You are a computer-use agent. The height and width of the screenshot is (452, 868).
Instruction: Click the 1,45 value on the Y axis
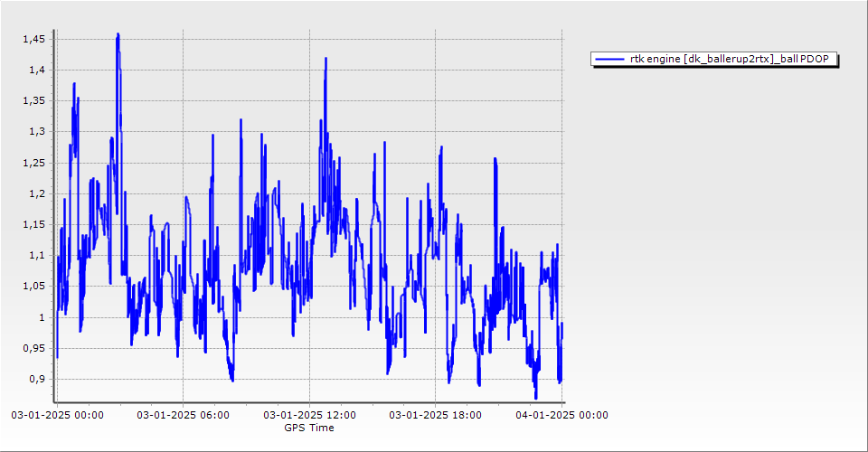34,39
